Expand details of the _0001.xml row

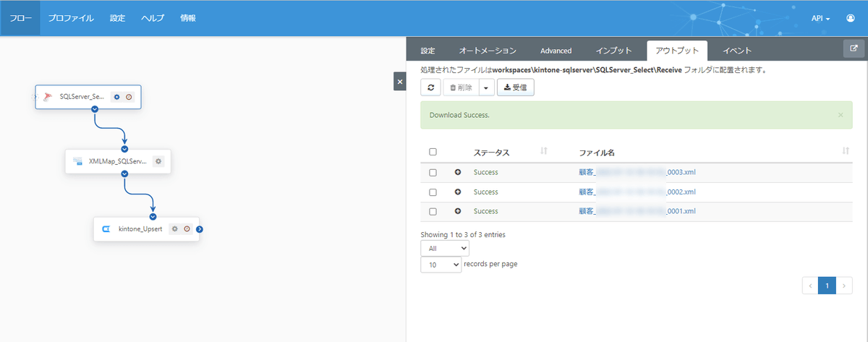pos(458,211)
